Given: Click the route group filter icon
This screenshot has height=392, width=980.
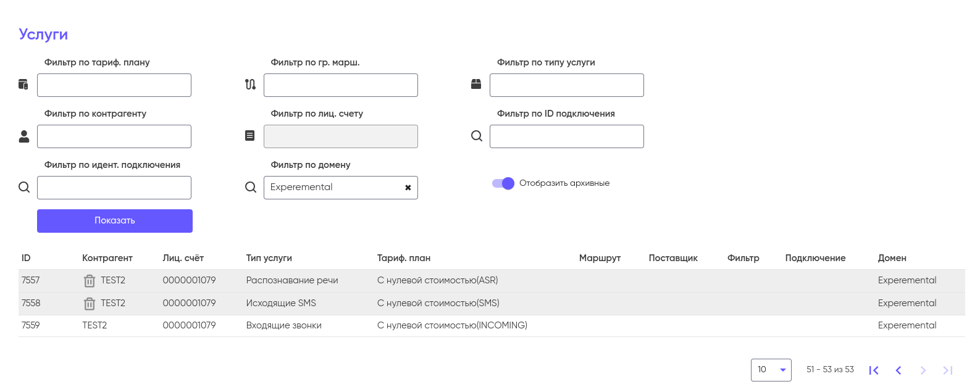Looking at the screenshot, I should pos(250,85).
